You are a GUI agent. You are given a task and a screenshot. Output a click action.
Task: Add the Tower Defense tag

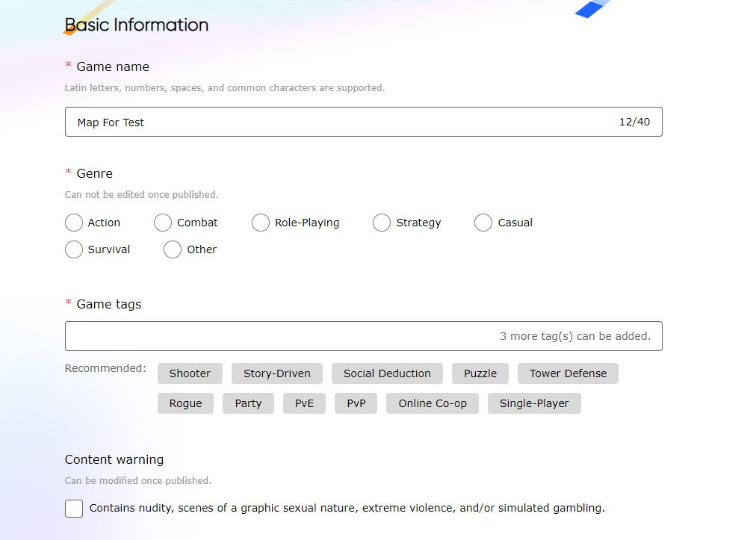click(x=568, y=373)
